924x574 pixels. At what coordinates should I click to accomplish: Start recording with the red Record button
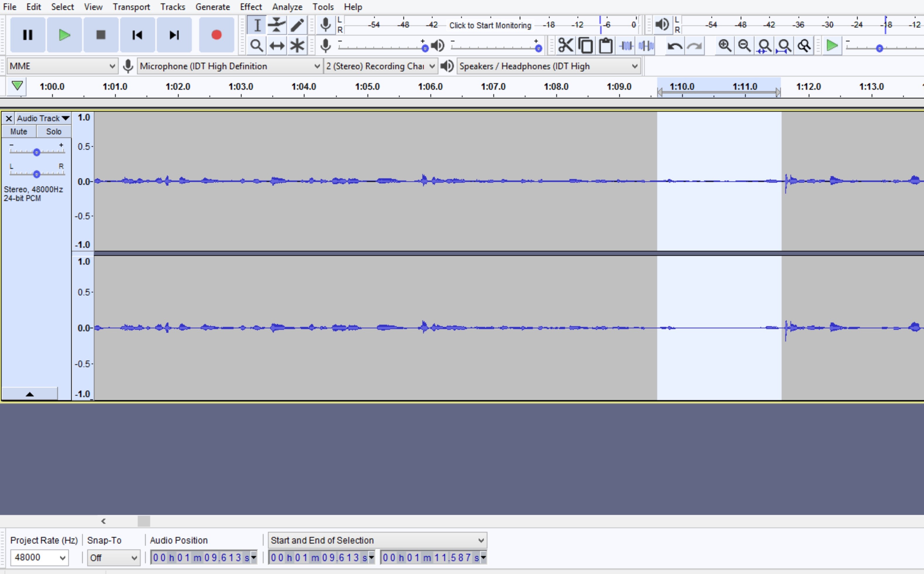[216, 35]
